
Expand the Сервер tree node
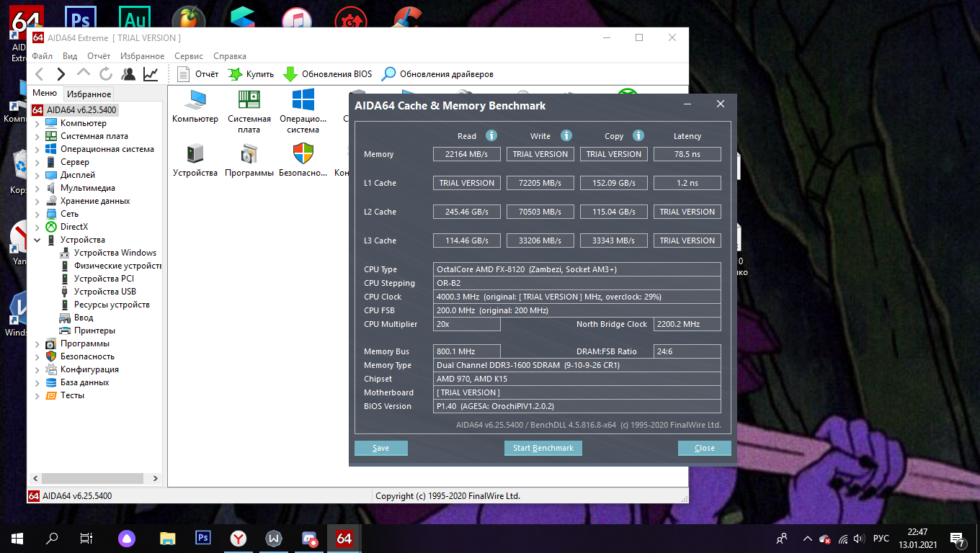coord(37,162)
